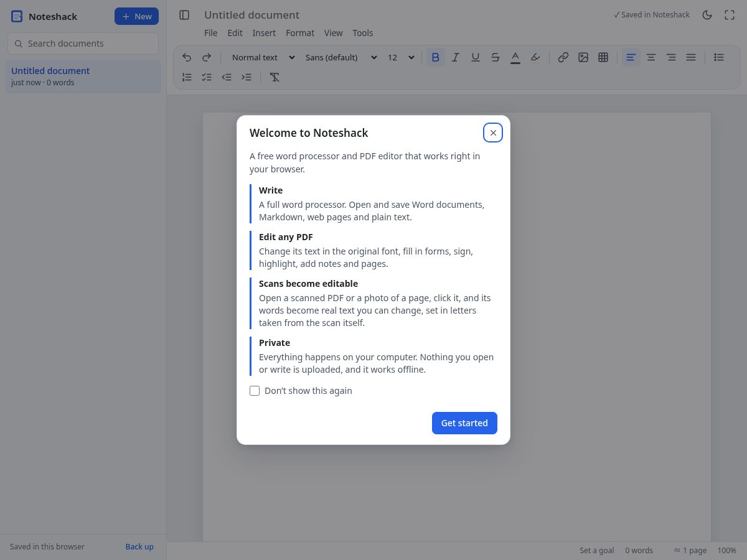Open the View menu

pos(333,33)
